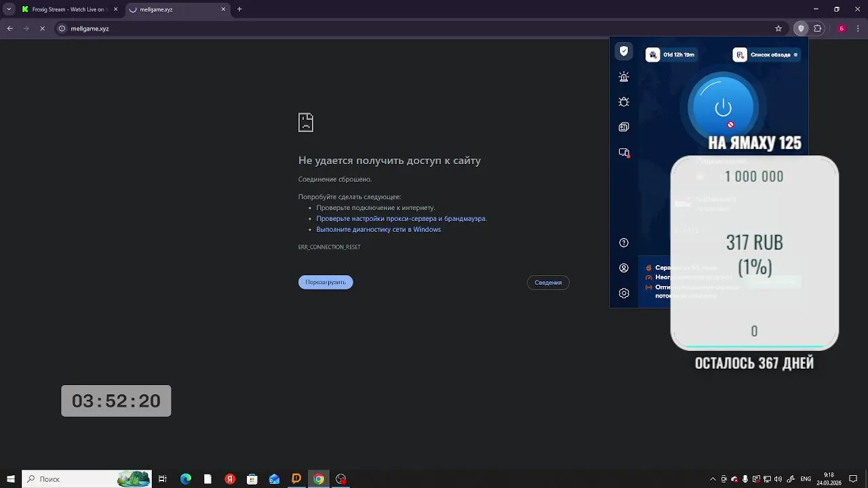Open the VPN shield protection tab

[x=624, y=52]
